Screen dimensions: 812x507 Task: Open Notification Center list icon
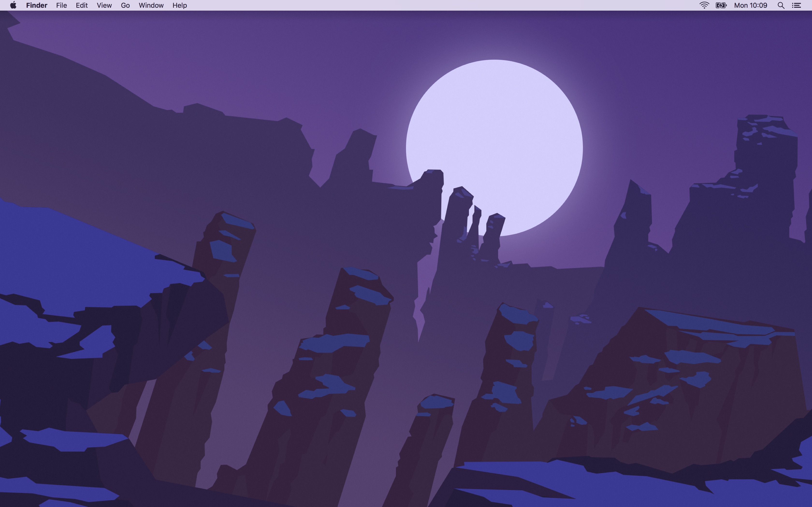tap(797, 5)
